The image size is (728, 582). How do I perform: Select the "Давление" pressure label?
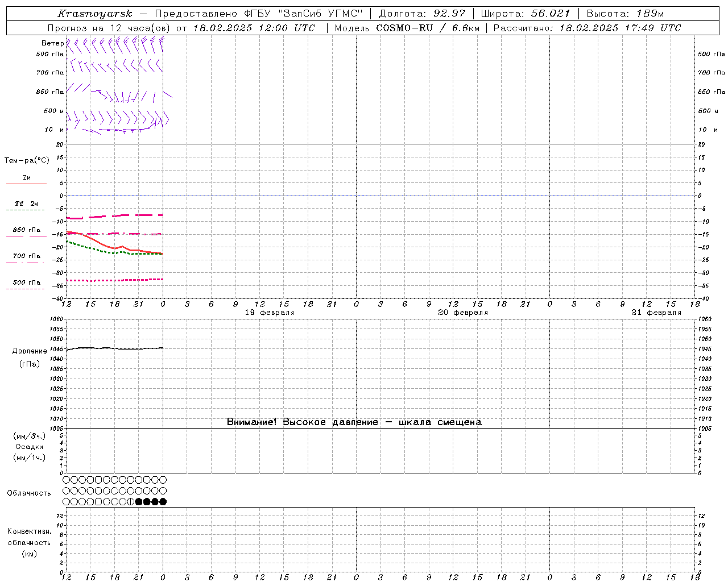(30, 351)
